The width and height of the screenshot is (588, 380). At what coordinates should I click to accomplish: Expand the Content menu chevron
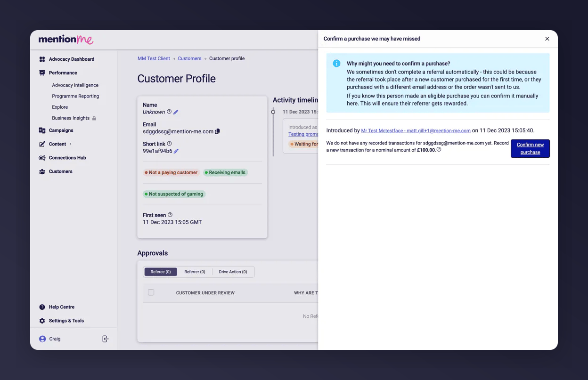71,144
